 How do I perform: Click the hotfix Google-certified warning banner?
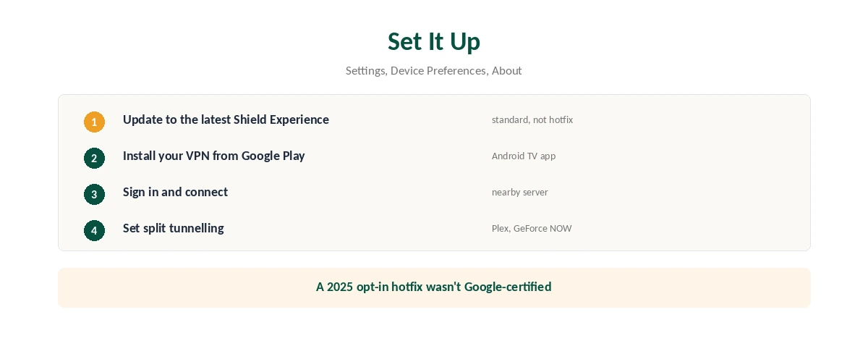[x=434, y=287]
